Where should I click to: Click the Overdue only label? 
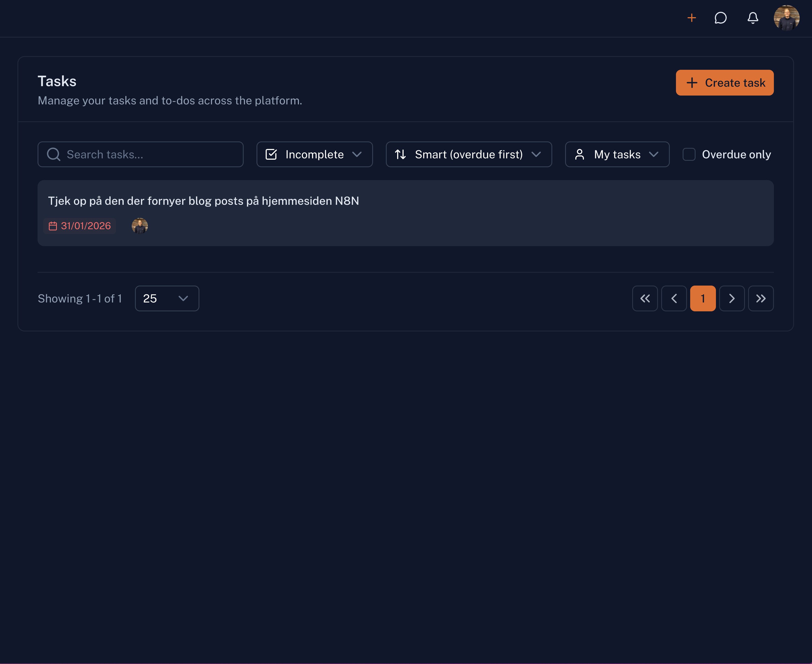click(736, 155)
